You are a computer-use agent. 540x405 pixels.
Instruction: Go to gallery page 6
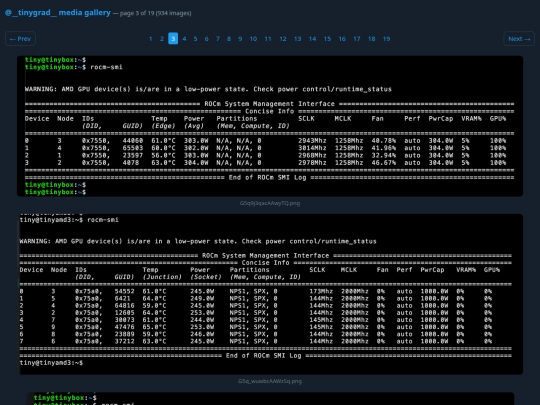[206, 39]
